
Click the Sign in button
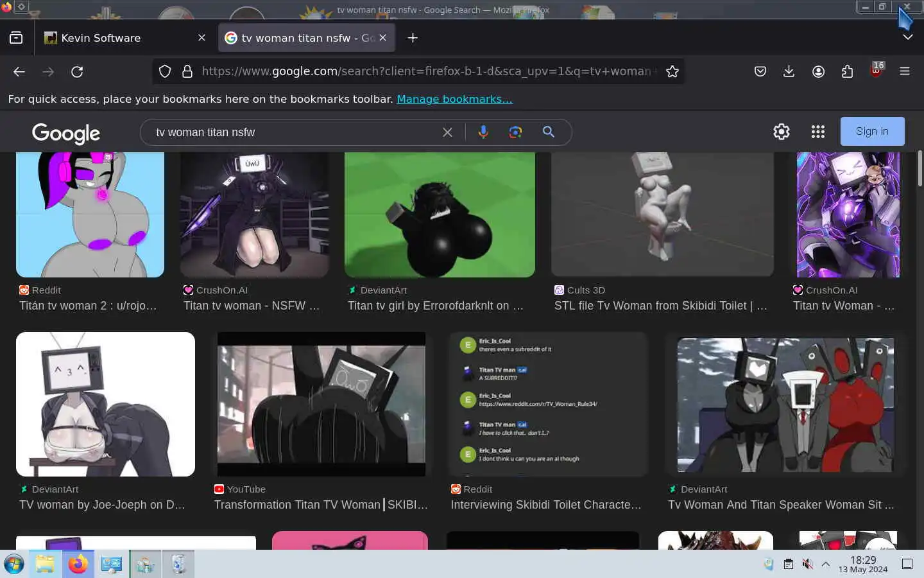click(873, 131)
